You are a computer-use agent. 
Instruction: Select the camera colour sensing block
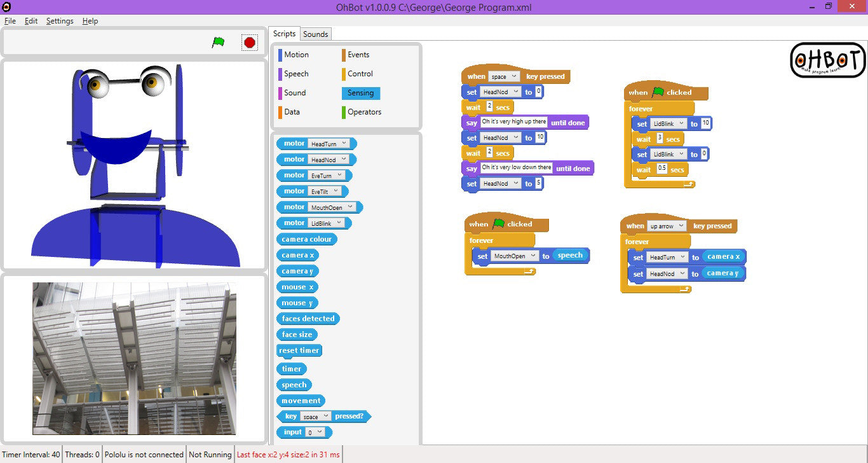pyautogui.click(x=307, y=239)
